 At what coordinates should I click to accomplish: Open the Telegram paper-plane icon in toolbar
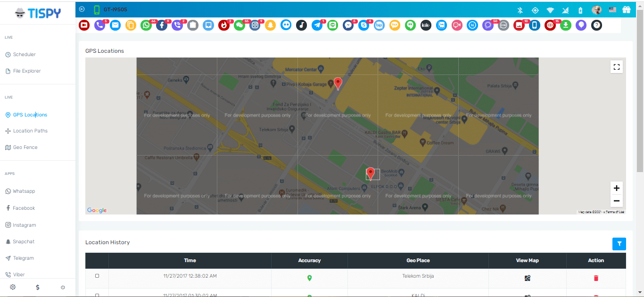coord(317,25)
